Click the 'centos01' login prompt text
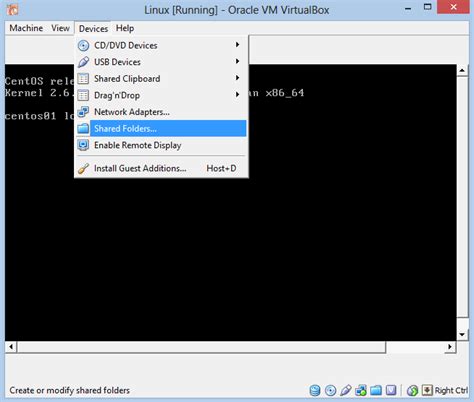474x402 pixels. click(x=30, y=116)
